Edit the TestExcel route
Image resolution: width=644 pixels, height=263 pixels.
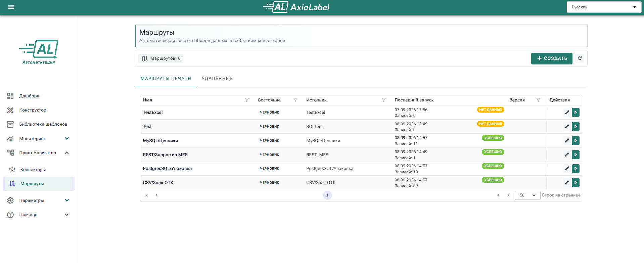click(567, 113)
